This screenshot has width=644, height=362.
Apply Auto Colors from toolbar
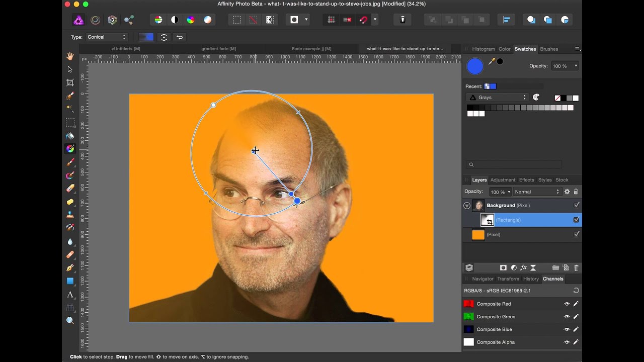pos(191,20)
